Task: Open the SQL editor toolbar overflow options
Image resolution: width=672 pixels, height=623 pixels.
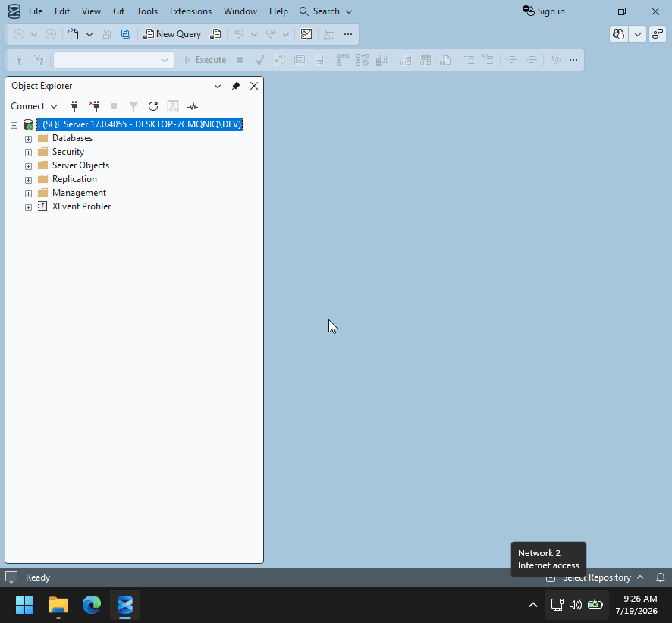Action: [x=573, y=60]
